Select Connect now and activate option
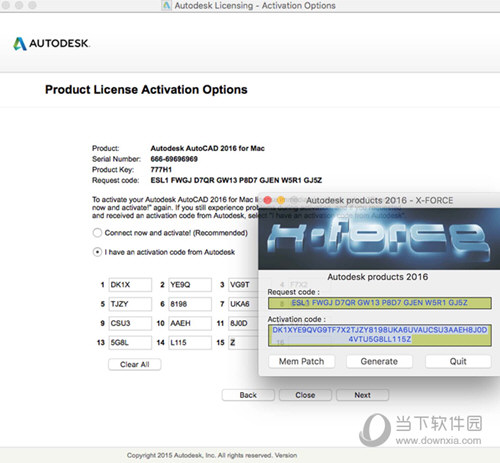The image size is (500, 463). 97,233
